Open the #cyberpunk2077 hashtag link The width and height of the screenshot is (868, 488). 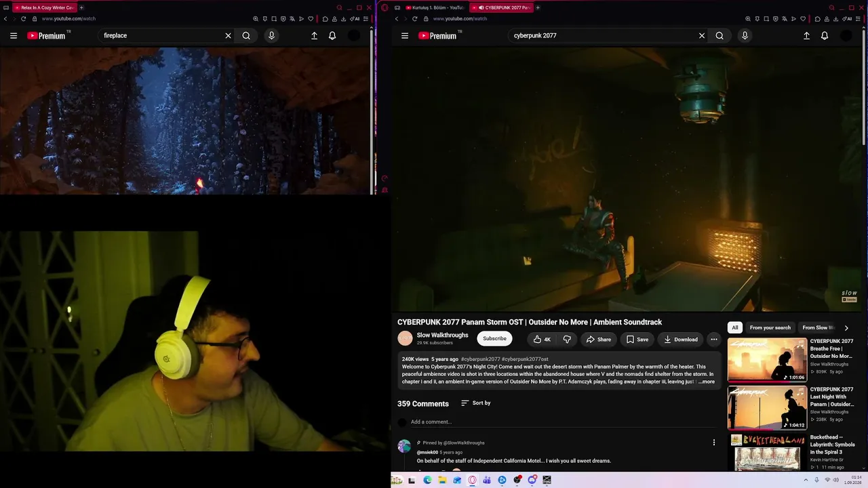click(481, 359)
